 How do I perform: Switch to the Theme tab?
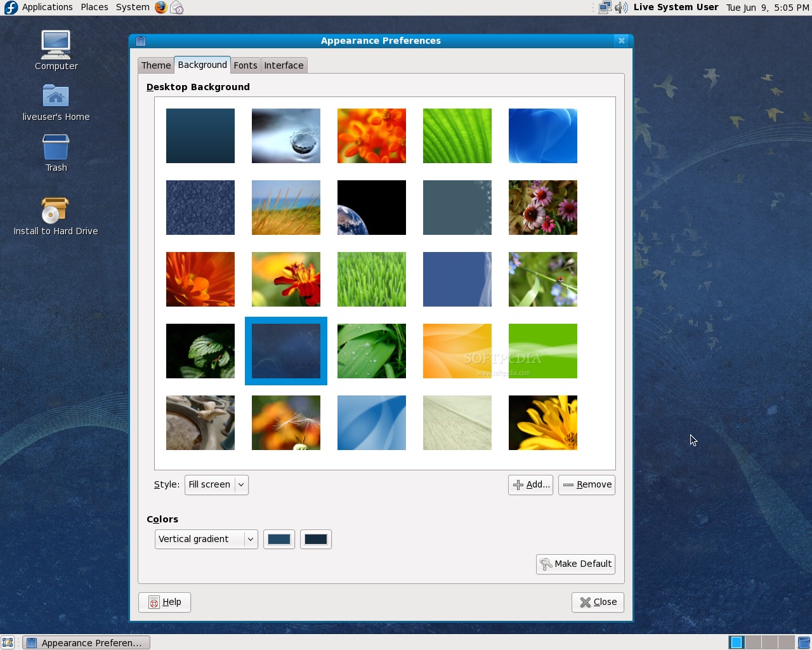(x=156, y=65)
